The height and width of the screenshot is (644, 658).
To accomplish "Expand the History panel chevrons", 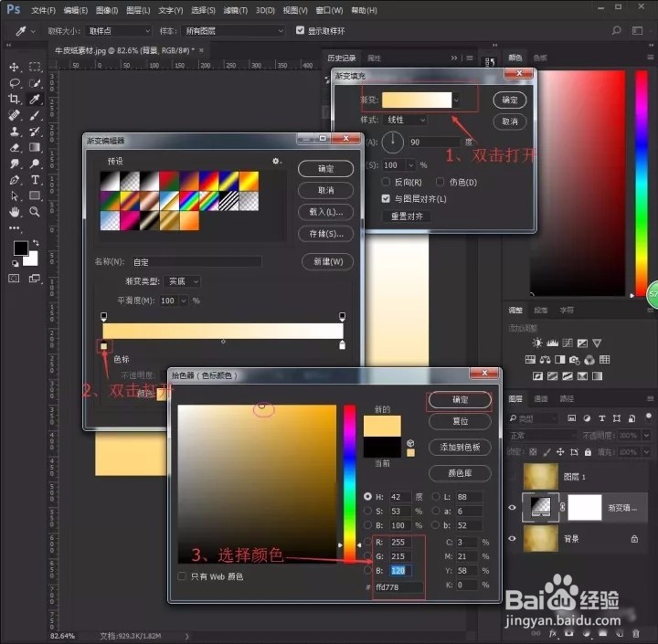I will pos(454,58).
